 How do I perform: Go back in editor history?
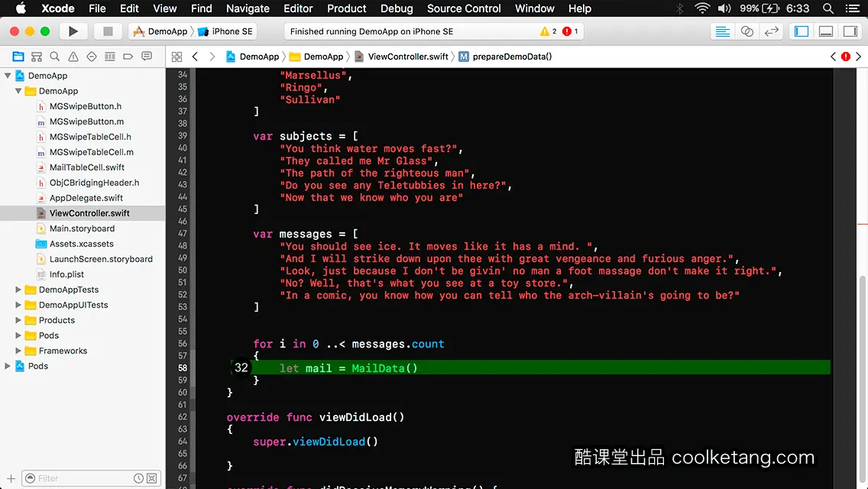point(195,57)
